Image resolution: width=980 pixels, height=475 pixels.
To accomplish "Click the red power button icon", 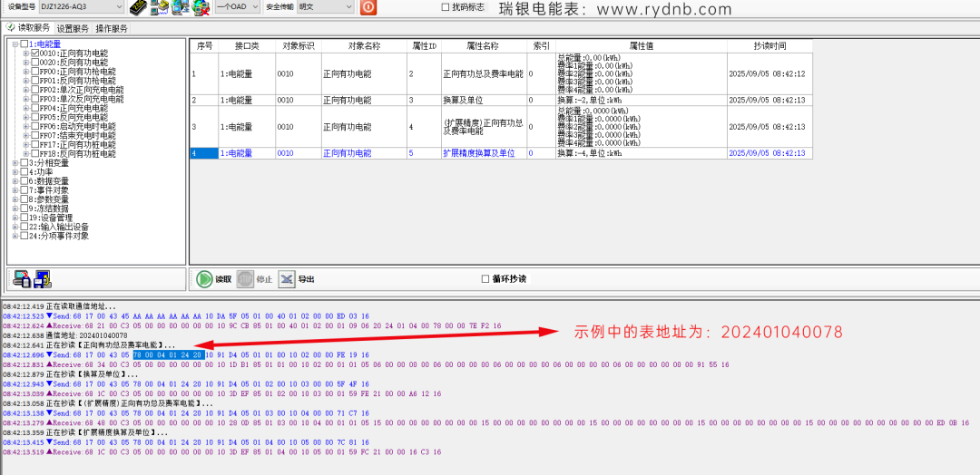I will pos(368,7).
